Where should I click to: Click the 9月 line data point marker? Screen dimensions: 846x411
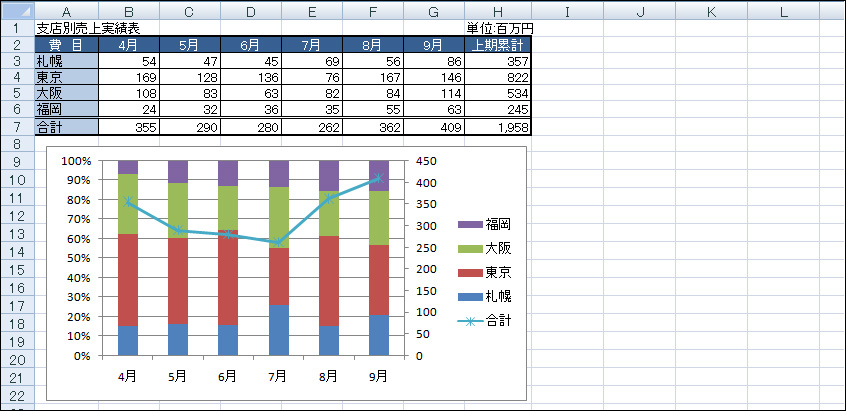click(x=378, y=179)
